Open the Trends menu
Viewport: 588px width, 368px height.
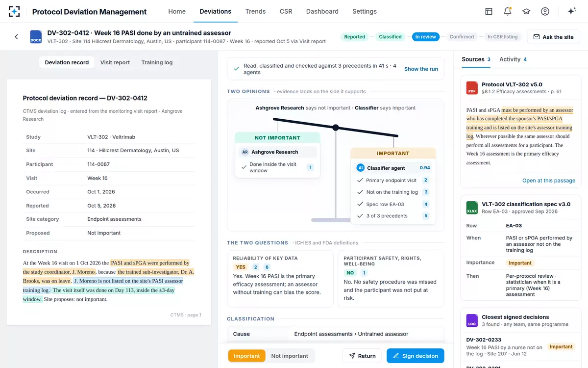click(255, 11)
